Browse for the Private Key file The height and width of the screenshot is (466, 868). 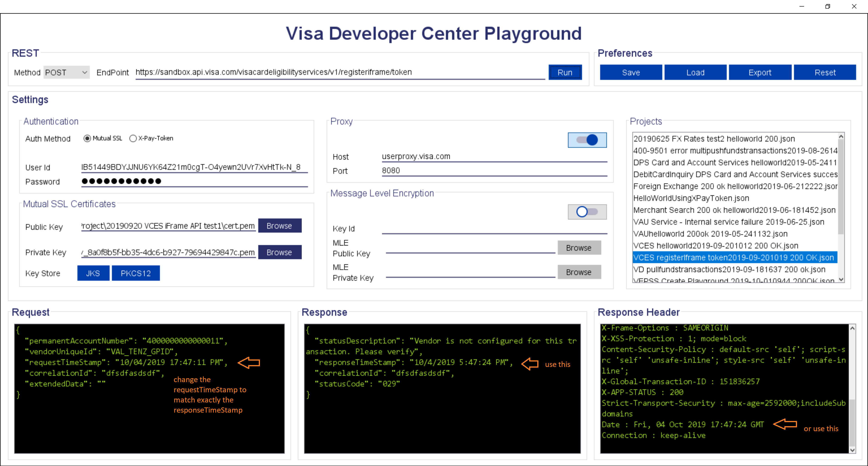[280, 252]
